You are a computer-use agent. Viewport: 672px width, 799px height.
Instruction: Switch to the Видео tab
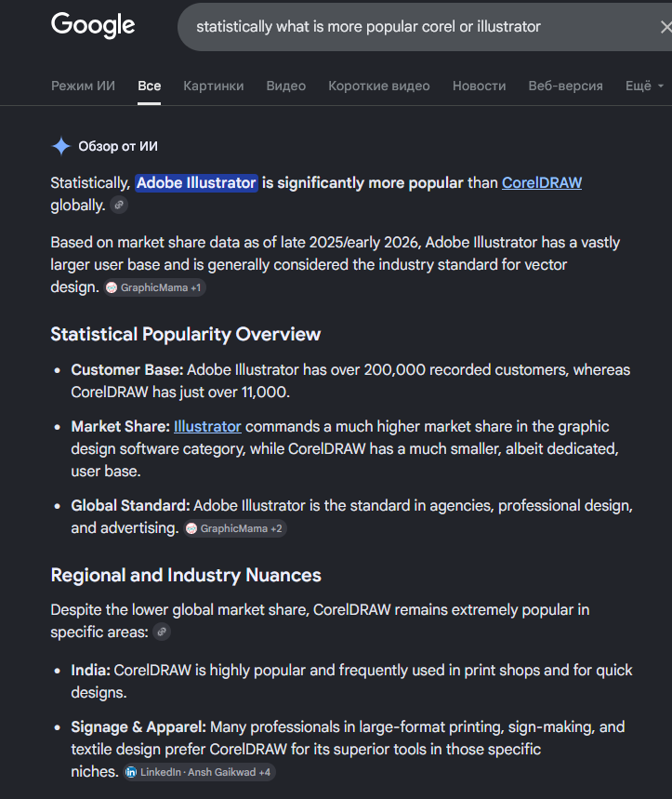(x=285, y=86)
